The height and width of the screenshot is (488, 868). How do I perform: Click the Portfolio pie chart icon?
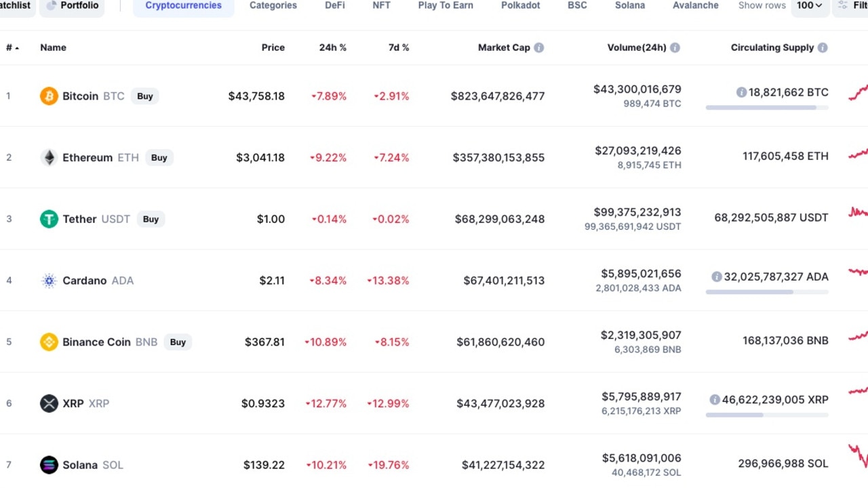click(52, 5)
